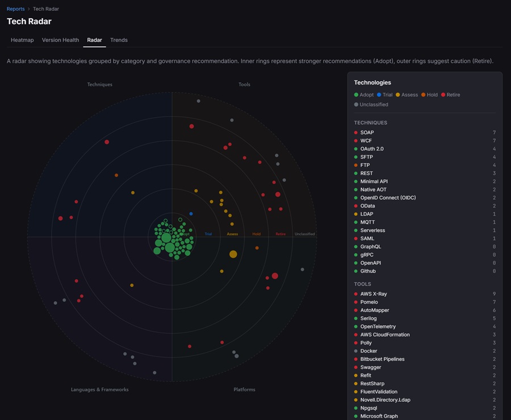Select OpenTelemetry in the Tools list

click(425, 326)
